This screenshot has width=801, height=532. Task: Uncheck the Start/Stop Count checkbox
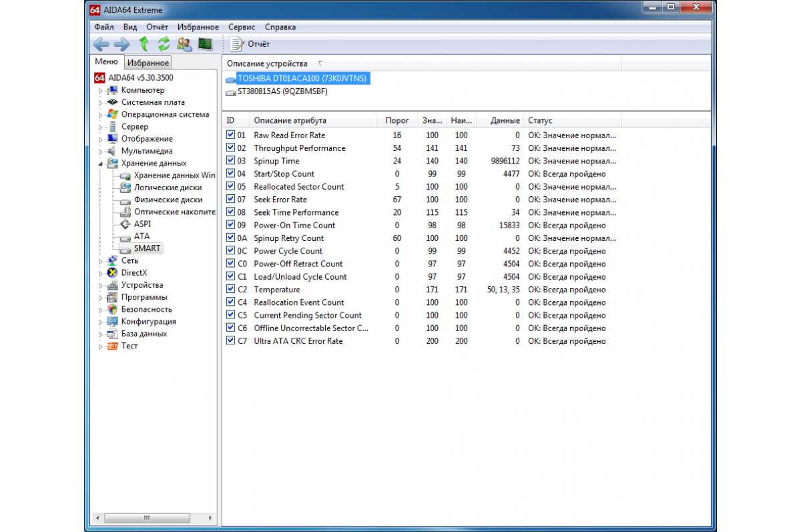pos(230,174)
